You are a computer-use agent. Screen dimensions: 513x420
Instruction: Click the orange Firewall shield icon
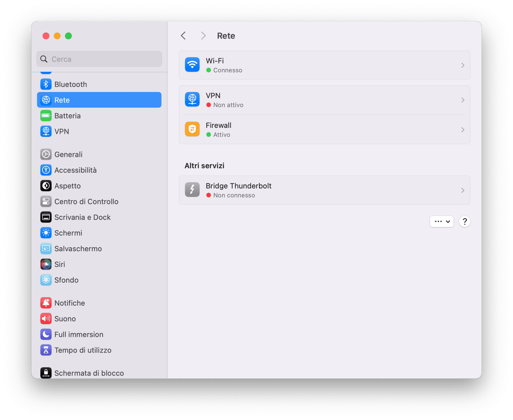click(192, 130)
